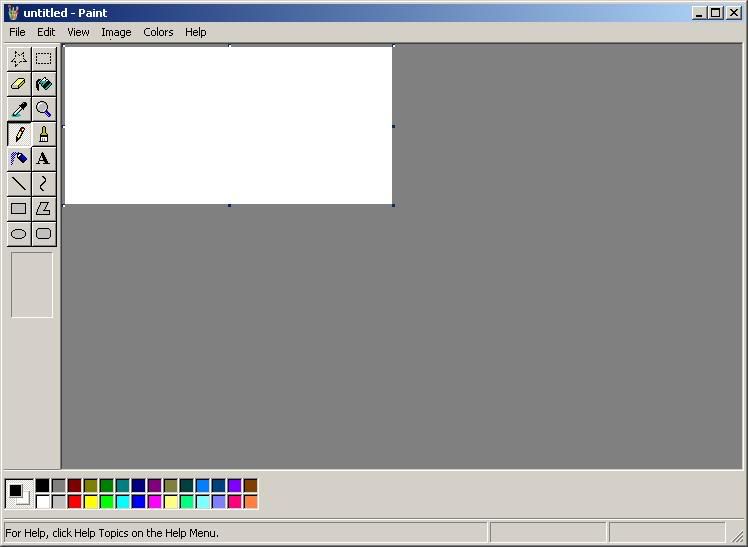Click the Paint icon in title bar
This screenshot has width=748, height=547.
[13, 13]
